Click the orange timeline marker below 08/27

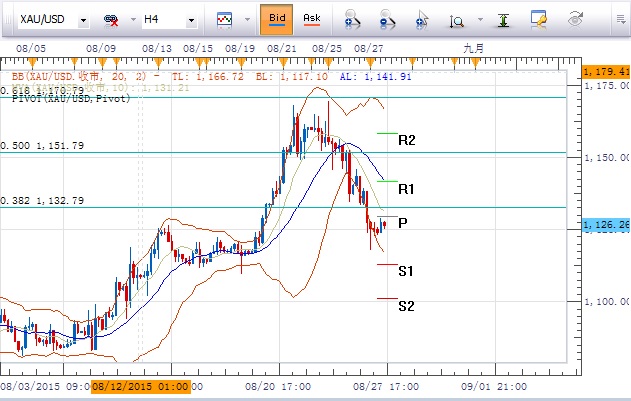[x=370, y=63]
